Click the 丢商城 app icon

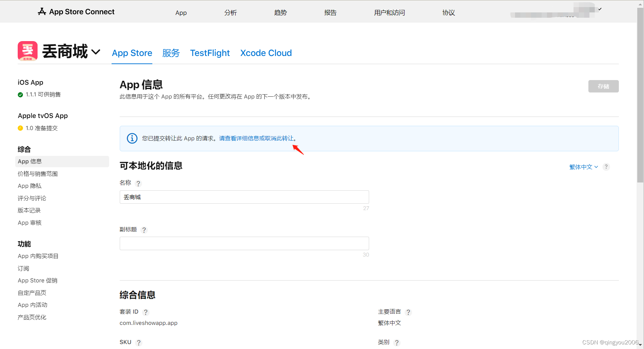point(28,51)
